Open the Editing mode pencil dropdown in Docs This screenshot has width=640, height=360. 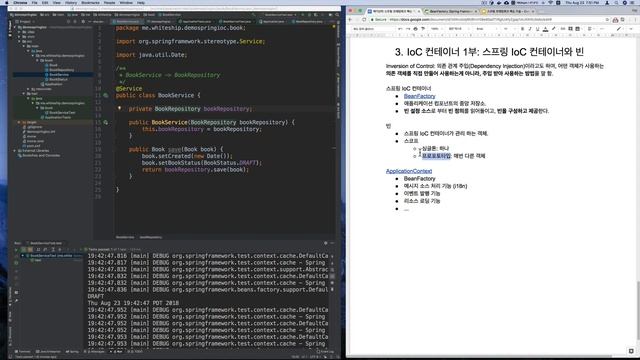[620, 29]
